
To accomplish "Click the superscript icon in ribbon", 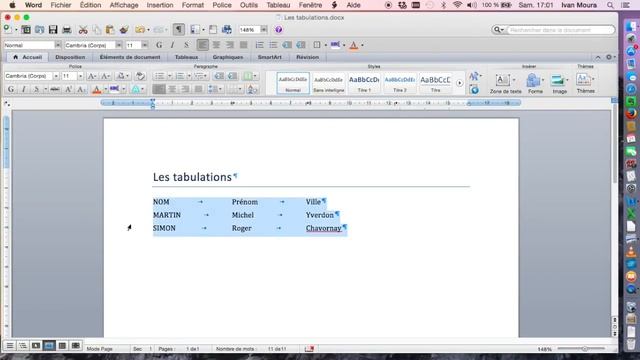I will [x=68, y=89].
